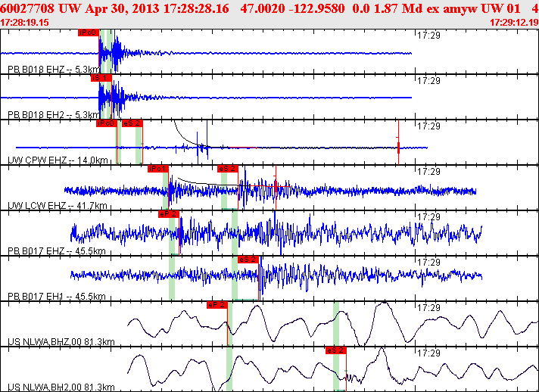The width and height of the screenshot is (539, 392).
Task: Click station label UW LCW EHZ 41.7km
Action: (58, 205)
